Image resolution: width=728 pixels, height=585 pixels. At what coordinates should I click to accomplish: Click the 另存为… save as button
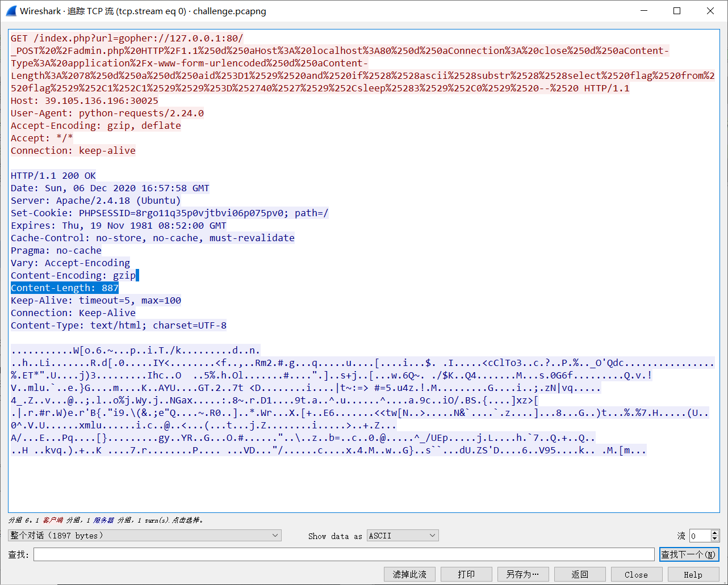coord(523,575)
